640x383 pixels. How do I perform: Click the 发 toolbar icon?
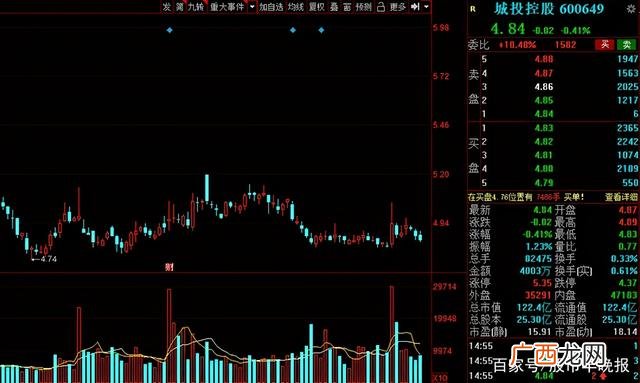point(167,7)
